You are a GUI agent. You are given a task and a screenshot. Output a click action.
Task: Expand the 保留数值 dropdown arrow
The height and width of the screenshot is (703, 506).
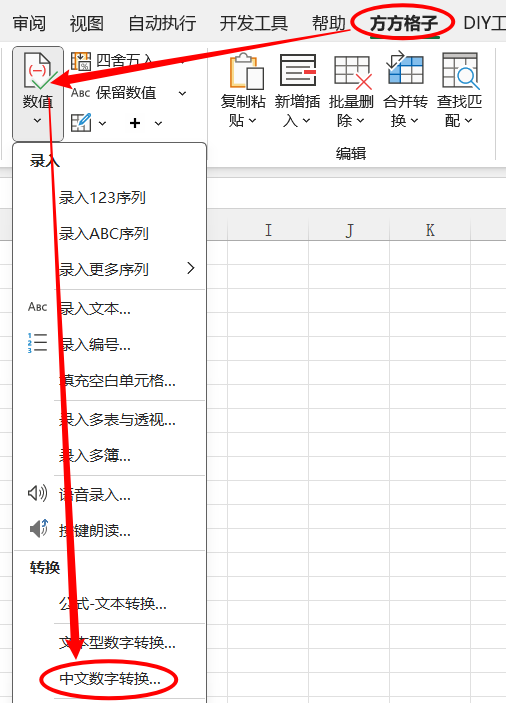click(182, 94)
